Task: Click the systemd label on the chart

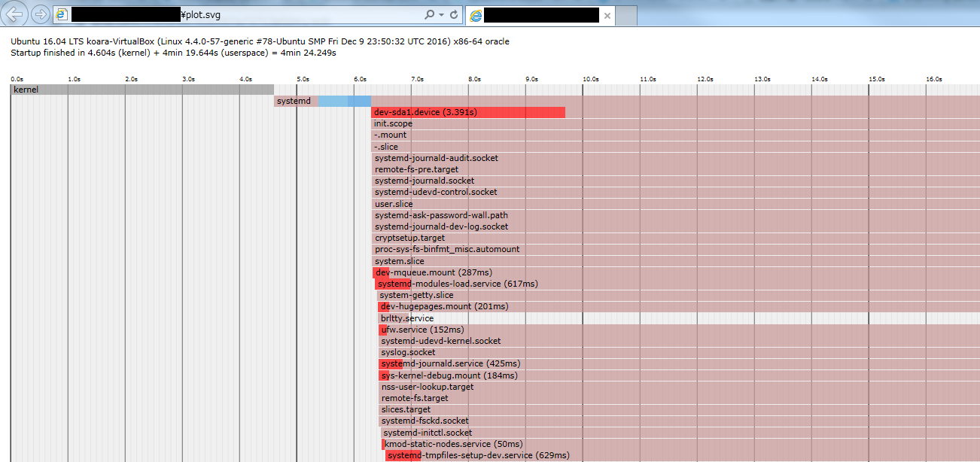Action: (293, 100)
